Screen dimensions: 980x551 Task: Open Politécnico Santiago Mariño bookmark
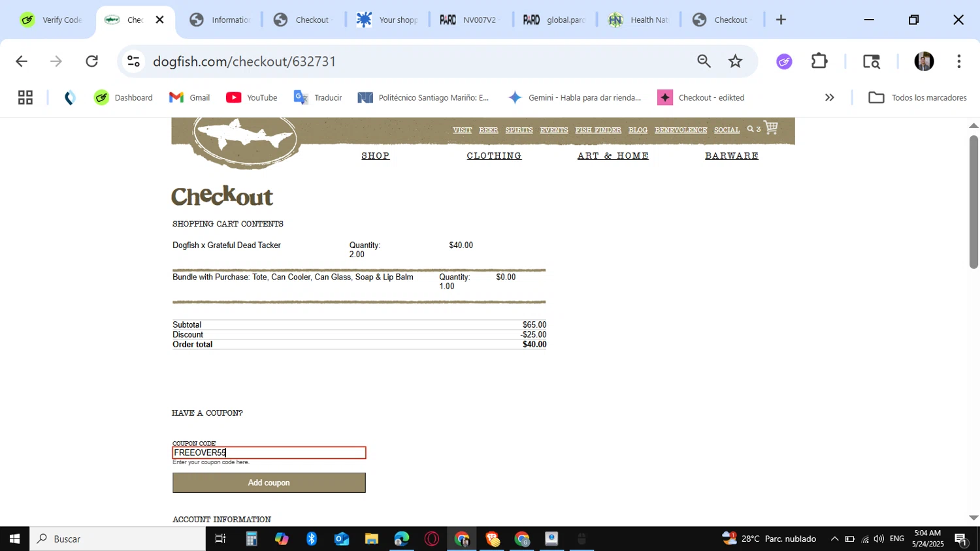(423, 97)
